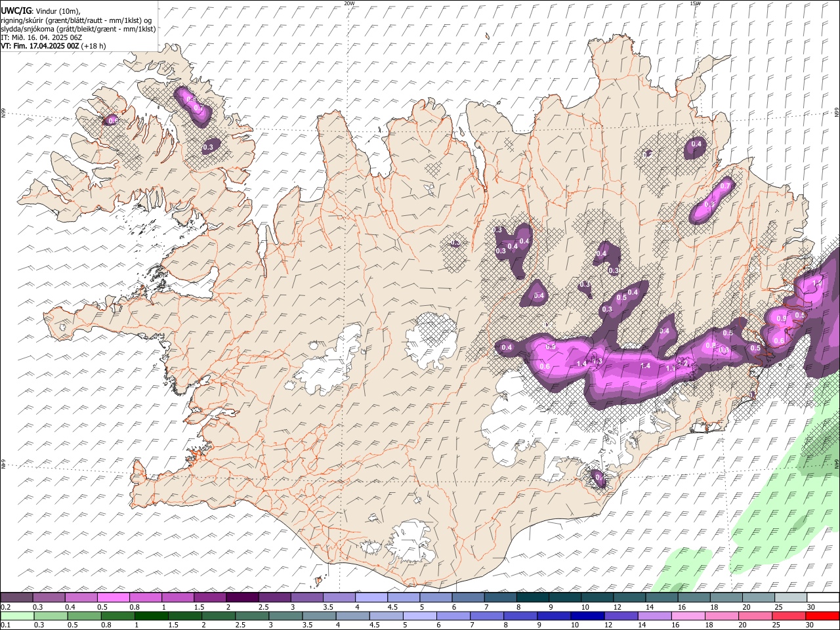
Task: Click the 0.3 snowfall value in the Westfjords
Action: [208, 147]
